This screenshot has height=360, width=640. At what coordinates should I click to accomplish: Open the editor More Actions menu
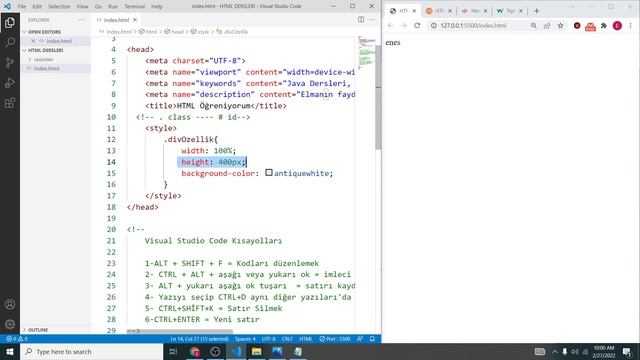coord(371,20)
